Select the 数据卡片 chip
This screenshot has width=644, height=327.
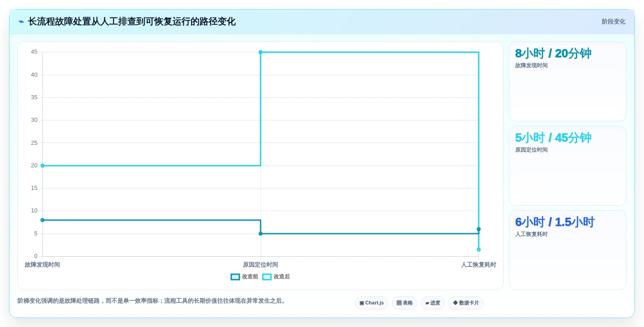(x=466, y=303)
